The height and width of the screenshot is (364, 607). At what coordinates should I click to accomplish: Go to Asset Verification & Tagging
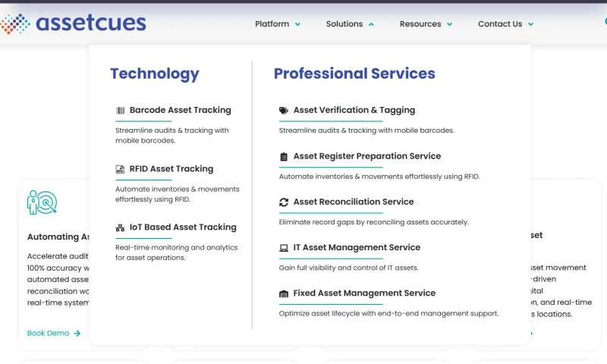(x=354, y=110)
